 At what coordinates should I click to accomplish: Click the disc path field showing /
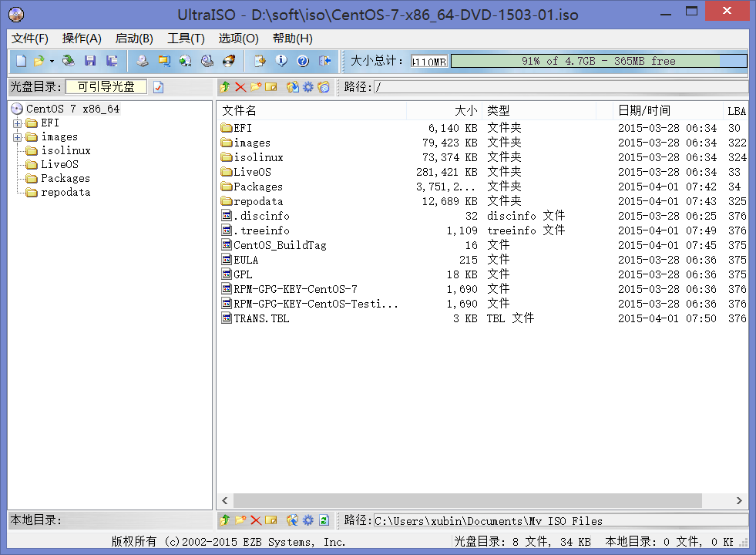point(561,87)
